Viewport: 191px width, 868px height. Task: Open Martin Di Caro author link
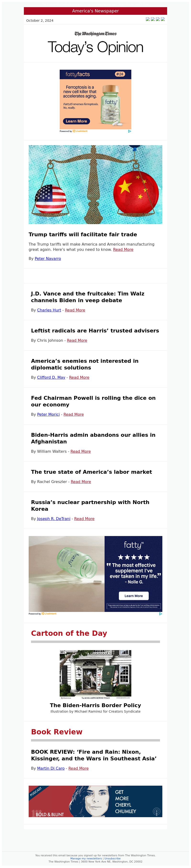click(x=51, y=768)
